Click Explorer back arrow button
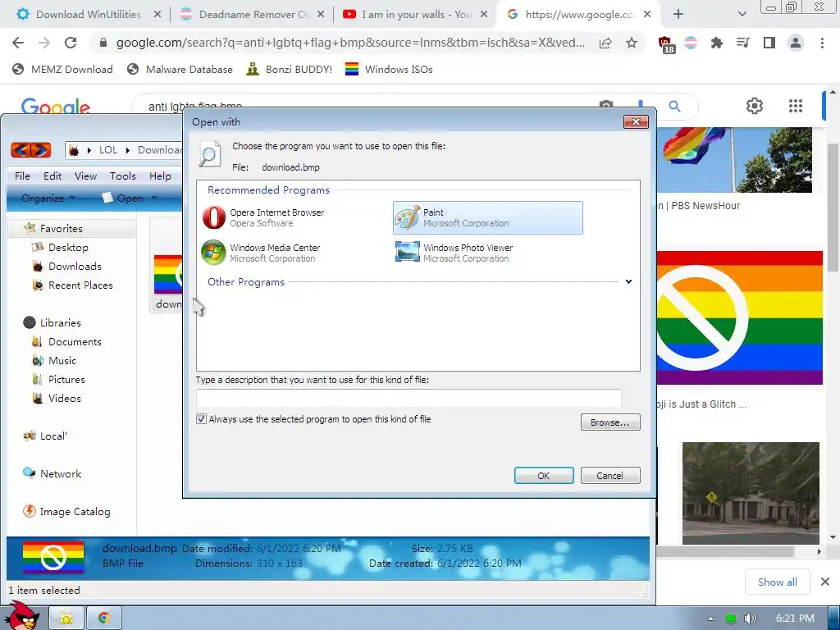The image size is (840, 630). coord(21,150)
